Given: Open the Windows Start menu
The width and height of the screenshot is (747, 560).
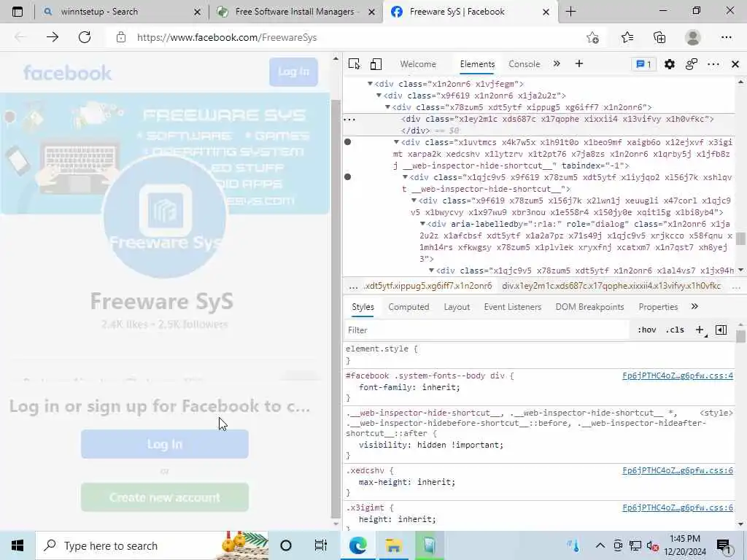Looking at the screenshot, I should point(18,545).
